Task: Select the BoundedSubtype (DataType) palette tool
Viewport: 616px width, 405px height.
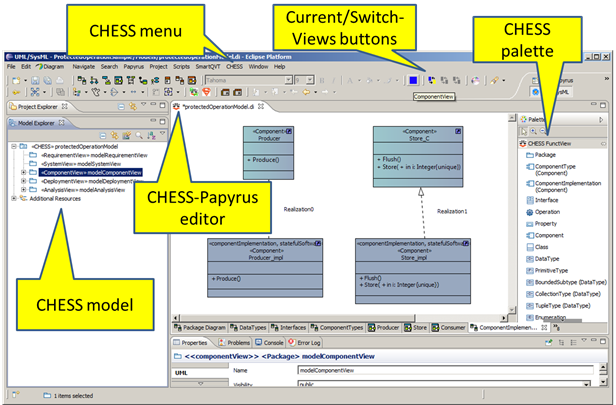Action: 566,282
